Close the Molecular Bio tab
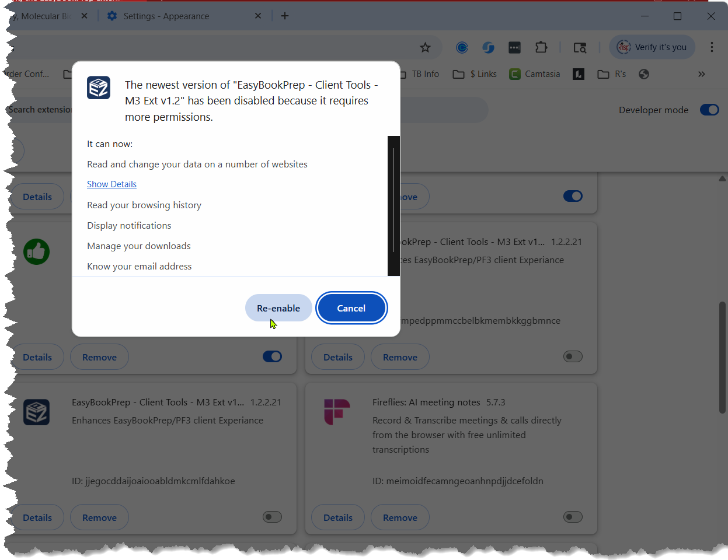Image resolution: width=728 pixels, height=560 pixels. 84,16
